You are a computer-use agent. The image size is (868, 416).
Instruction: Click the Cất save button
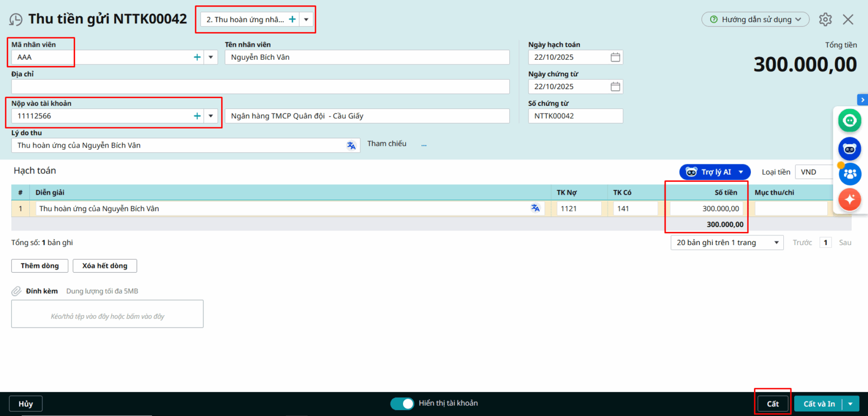click(773, 404)
